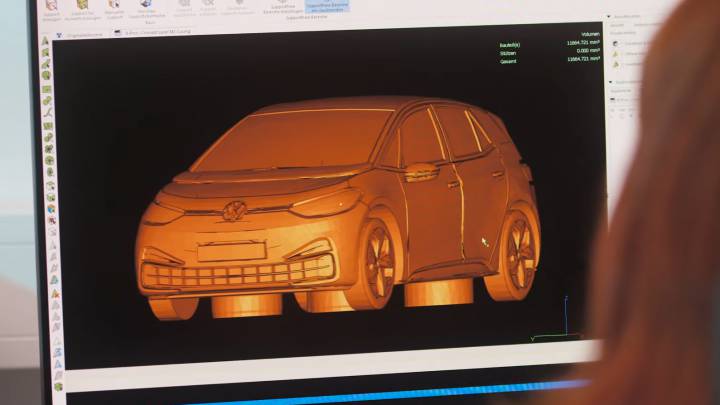Click the blue Z axis of the coordinate gizmo
This screenshot has height=405, width=720.
click(566, 316)
